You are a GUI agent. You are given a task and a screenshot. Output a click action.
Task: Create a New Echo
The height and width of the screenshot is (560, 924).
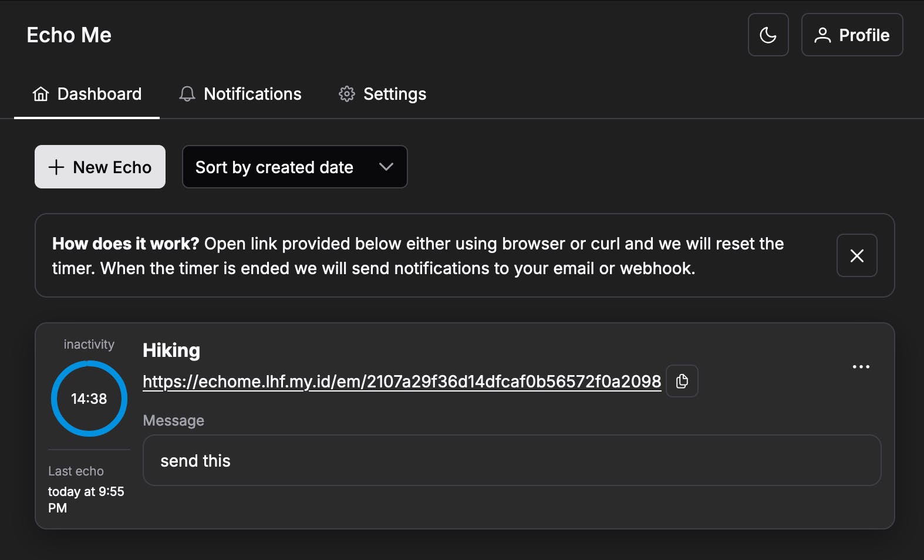pos(100,167)
